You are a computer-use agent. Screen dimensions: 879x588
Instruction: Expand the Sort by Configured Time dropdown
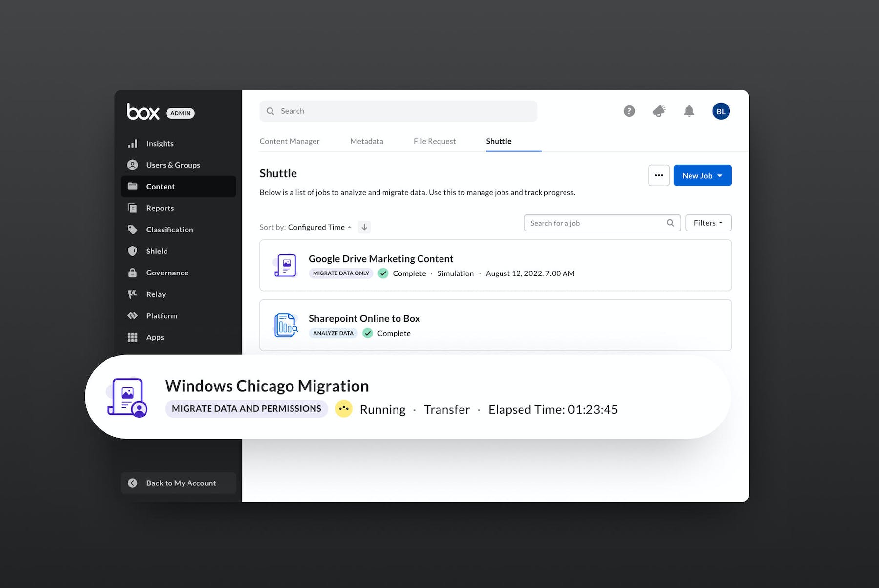[x=319, y=227]
